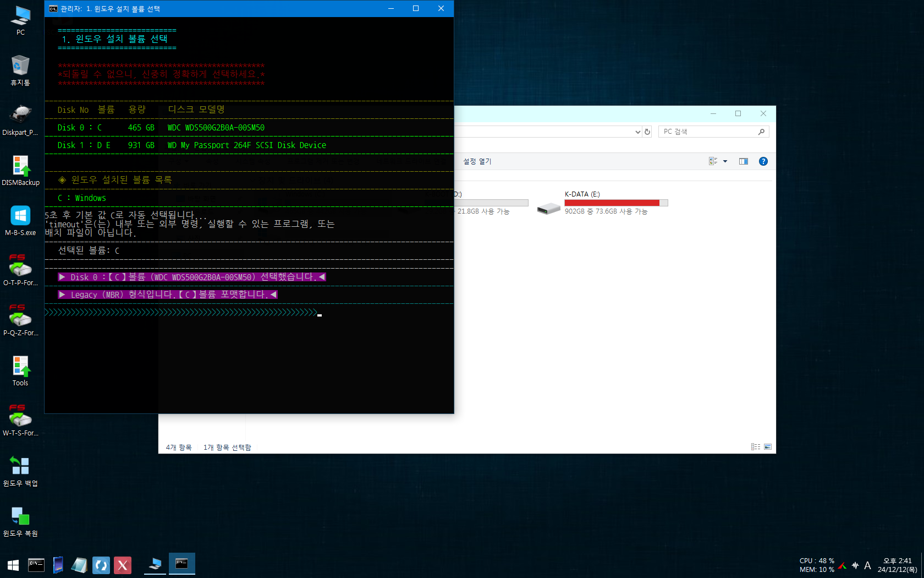Click the red X taskbar icon
The image size is (924, 578).
(x=123, y=565)
